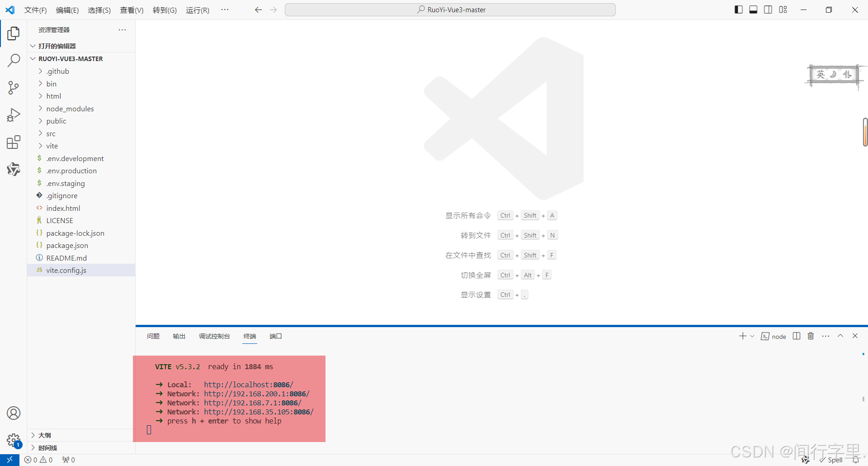Show errors and warnings count in status bar
Image resolution: width=868 pixels, height=466 pixels.
pyautogui.click(x=38, y=460)
